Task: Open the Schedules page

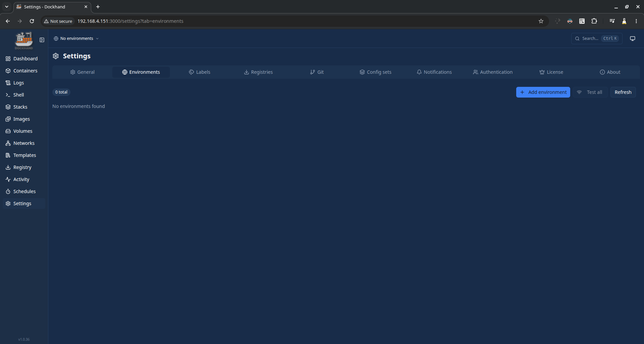Action: pos(24,191)
